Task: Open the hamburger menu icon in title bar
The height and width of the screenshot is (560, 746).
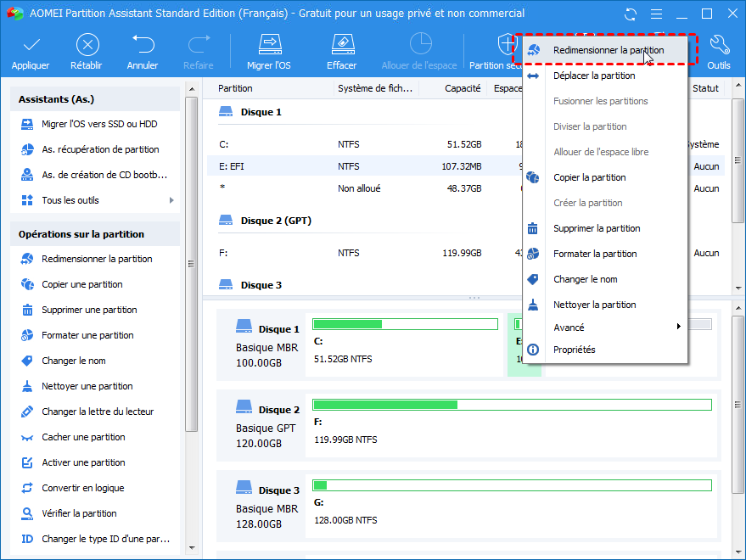Action: [x=655, y=14]
